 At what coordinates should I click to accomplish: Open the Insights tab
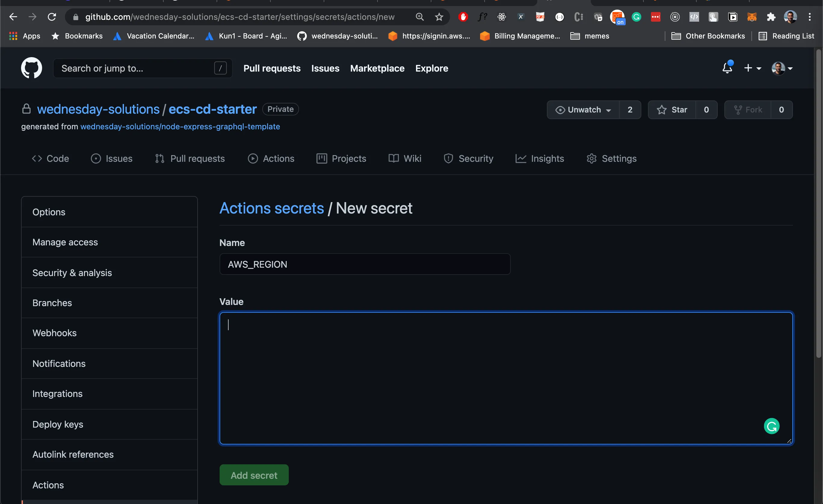point(539,158)
